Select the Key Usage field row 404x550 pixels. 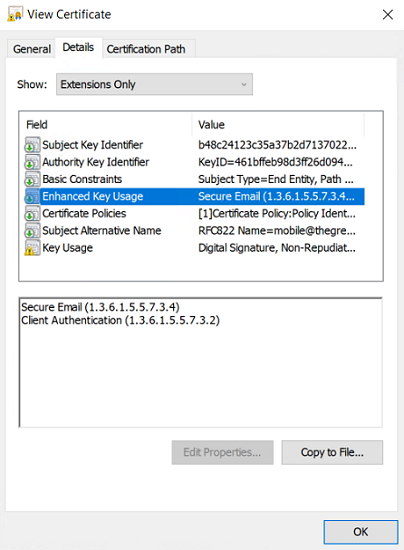pyautogui.click(x=194, y=248)
